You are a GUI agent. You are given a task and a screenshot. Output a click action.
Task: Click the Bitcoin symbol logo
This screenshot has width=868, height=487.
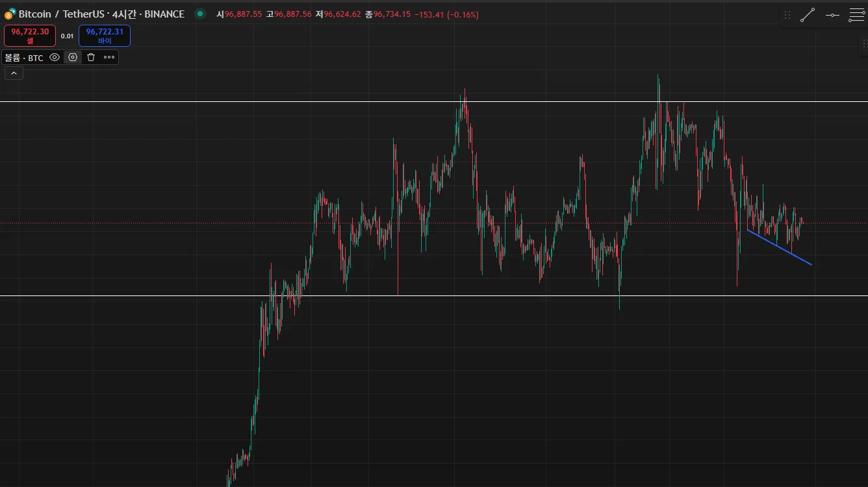(x=10, y=14)
